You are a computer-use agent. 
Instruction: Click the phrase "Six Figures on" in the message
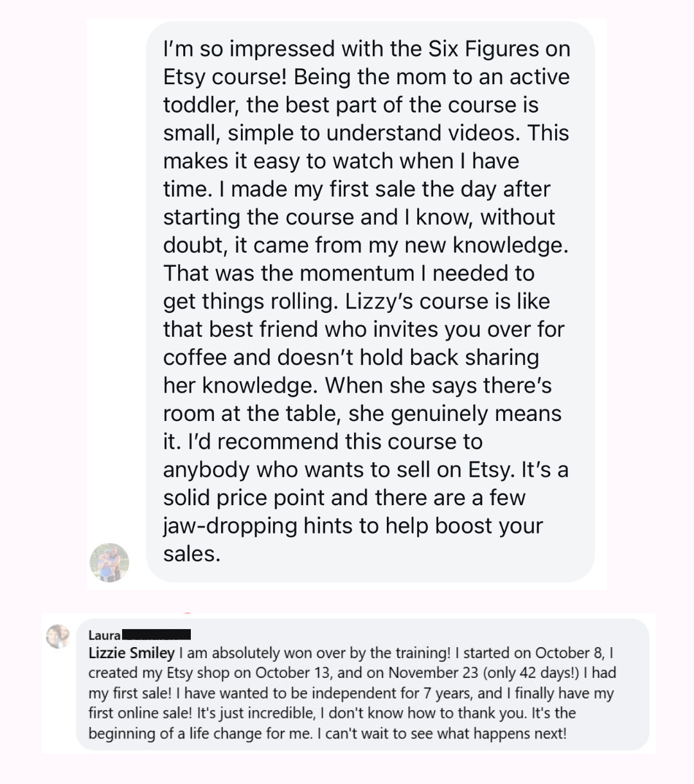click(x=499, y=49)
